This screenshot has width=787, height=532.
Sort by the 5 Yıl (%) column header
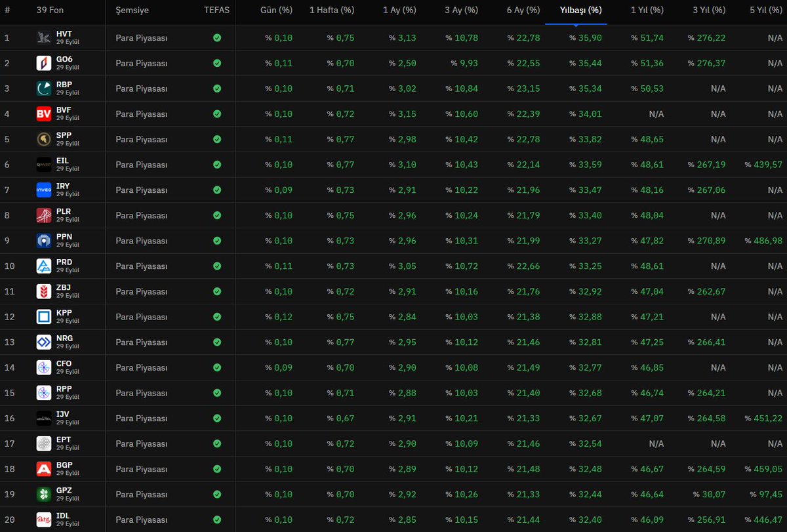tap(766, 10)
